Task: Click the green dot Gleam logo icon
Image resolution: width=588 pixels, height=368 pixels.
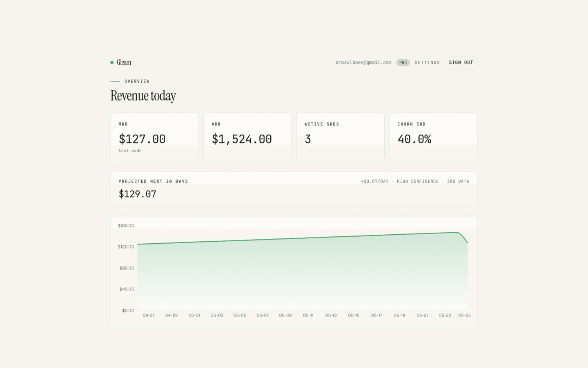Action: [x=112, y=63]
